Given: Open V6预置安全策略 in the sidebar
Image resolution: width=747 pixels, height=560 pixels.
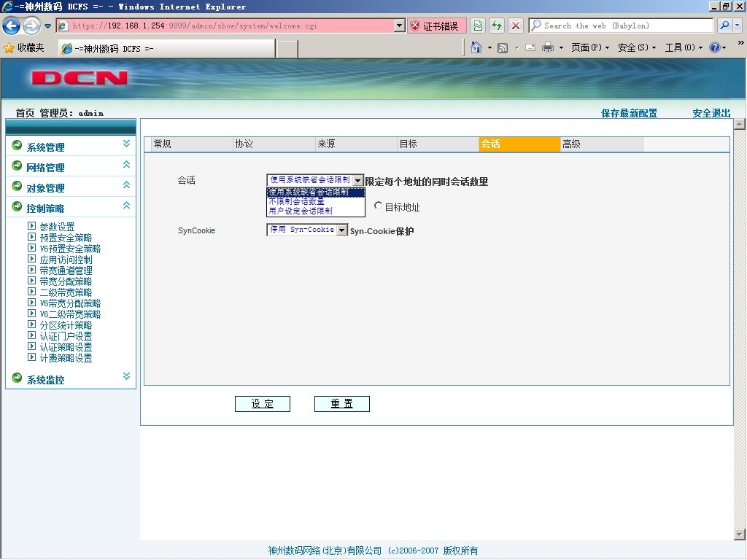Looking at the screenshot, I should [70, 249].
